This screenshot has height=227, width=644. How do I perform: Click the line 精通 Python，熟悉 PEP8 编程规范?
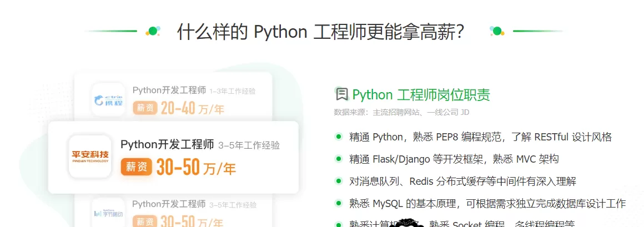click(481, 137)
